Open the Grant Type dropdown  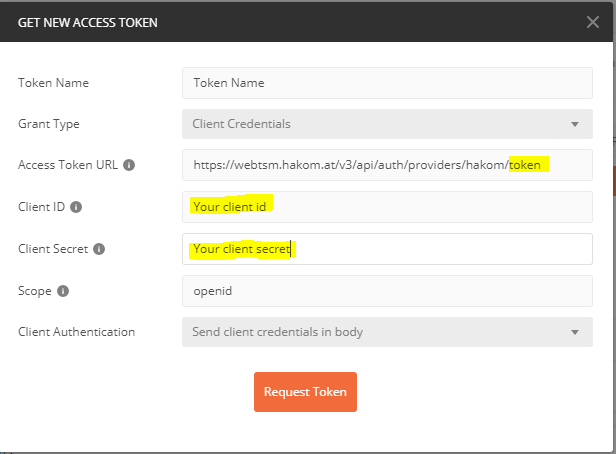pyautogui.click(x=387, y=124)
